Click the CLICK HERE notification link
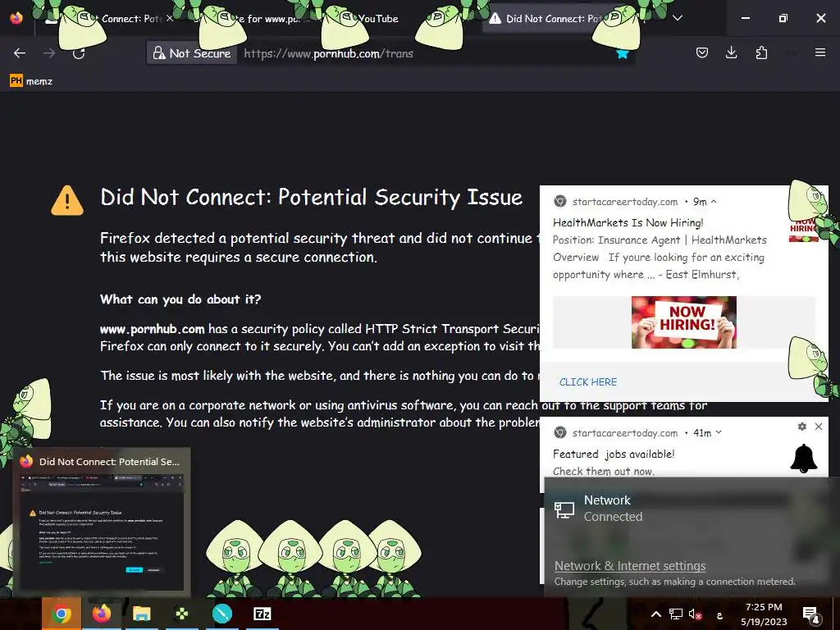840x630 pixels. pyautogui.click(x=587, y=382)
